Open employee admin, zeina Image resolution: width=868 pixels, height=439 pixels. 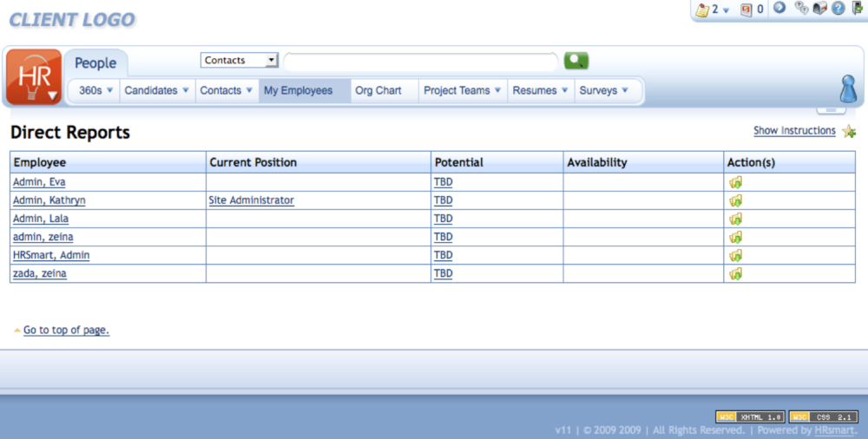[43, 237]
